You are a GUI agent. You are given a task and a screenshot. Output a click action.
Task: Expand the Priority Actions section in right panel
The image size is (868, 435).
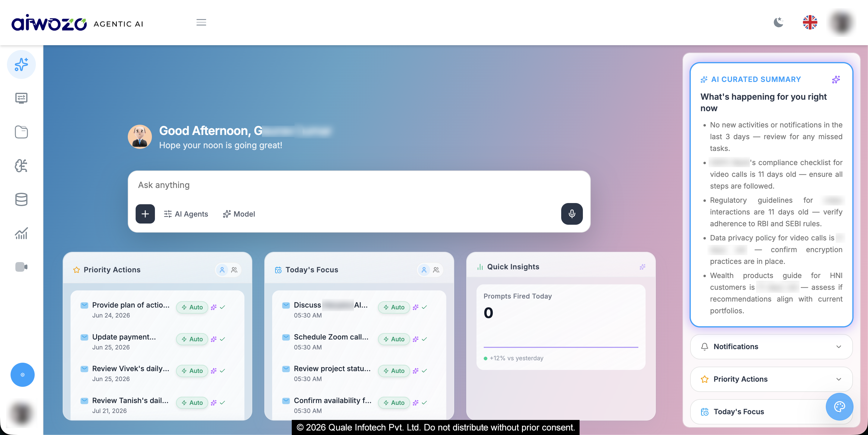coord(771,379)
